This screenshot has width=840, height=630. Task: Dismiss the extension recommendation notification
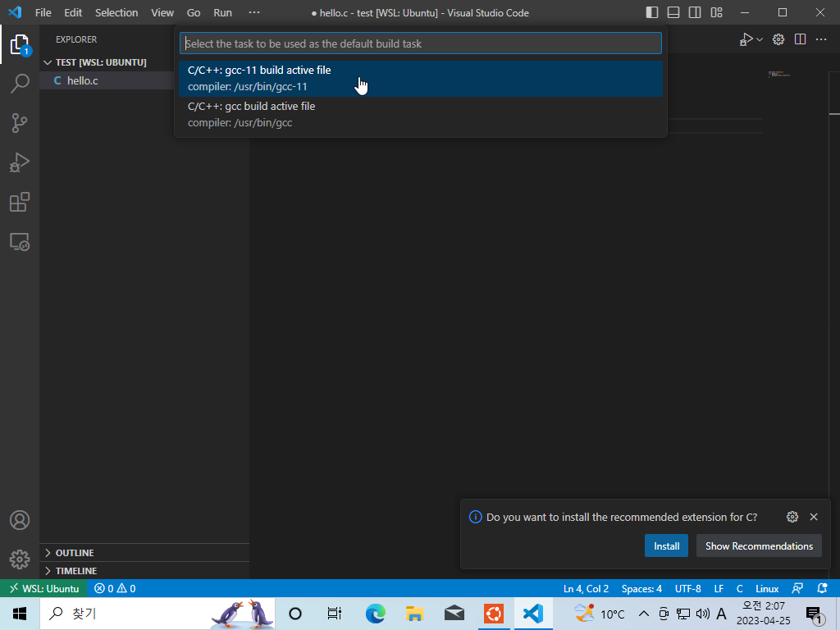click(814, 517)
